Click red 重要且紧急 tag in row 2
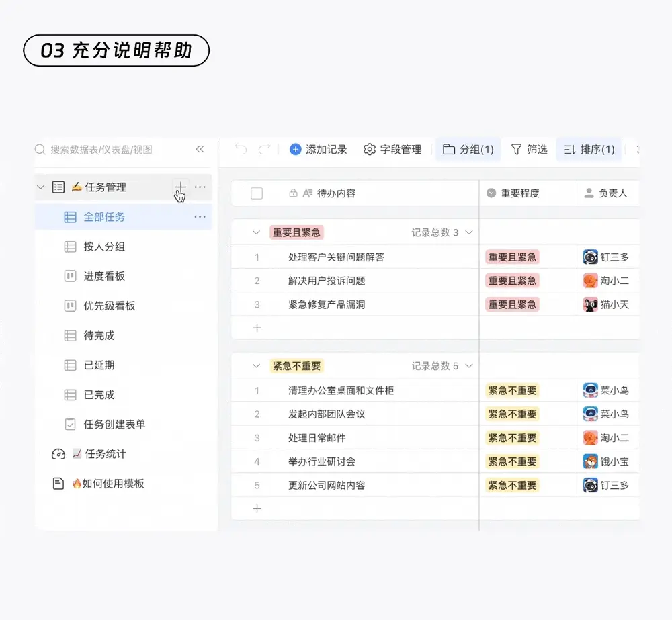This screenshot has height=620, width=672. [512, 281]
